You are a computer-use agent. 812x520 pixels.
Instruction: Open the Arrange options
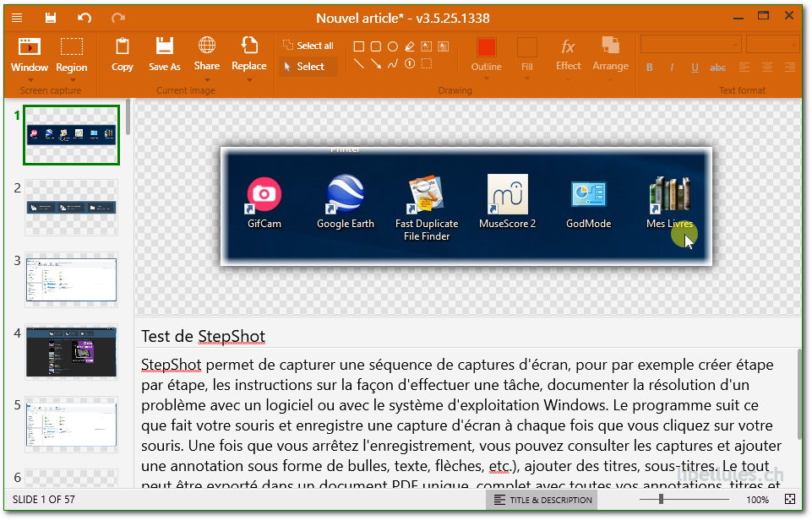point(611,54)
